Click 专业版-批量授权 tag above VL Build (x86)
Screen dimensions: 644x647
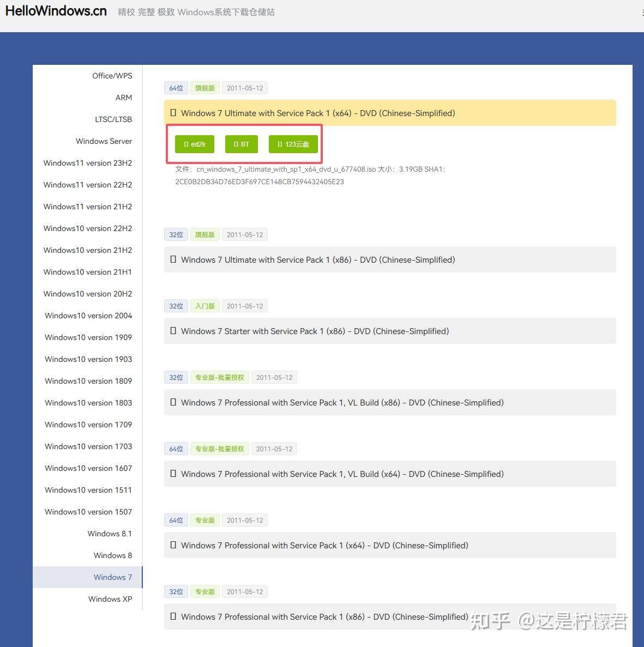[x=220, y=378]
